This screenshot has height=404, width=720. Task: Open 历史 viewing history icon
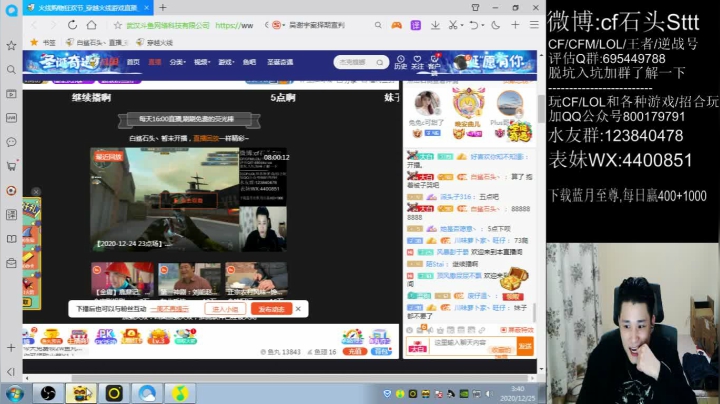pos(400,62)
